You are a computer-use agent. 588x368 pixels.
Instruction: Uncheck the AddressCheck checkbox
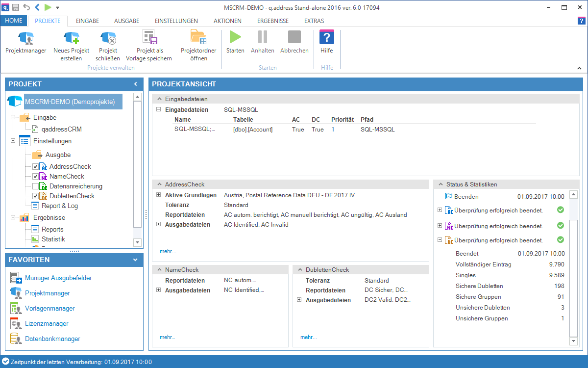point(36,167)
